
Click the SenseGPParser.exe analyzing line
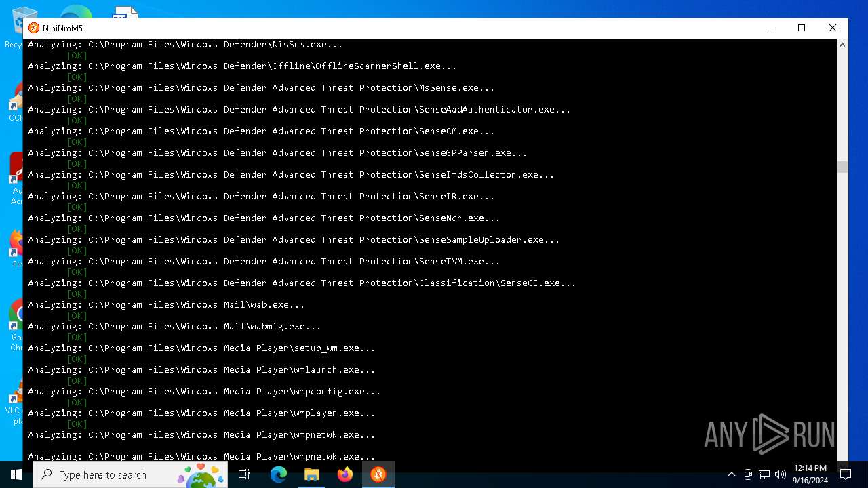(277, 153)
